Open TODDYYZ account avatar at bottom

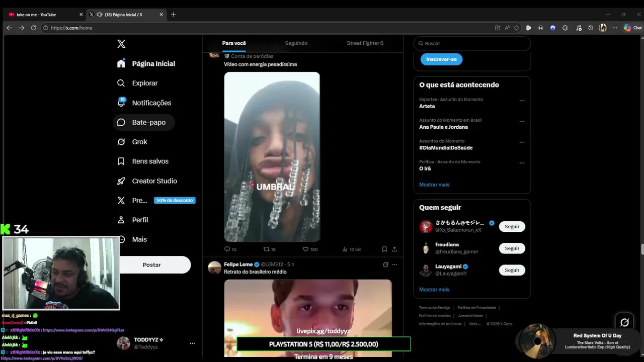point(123,343)
